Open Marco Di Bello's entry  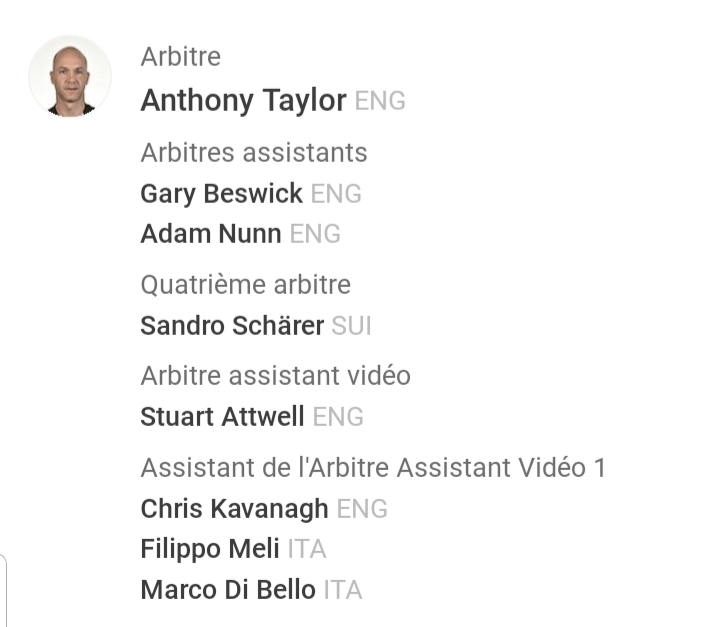point(228,590)
